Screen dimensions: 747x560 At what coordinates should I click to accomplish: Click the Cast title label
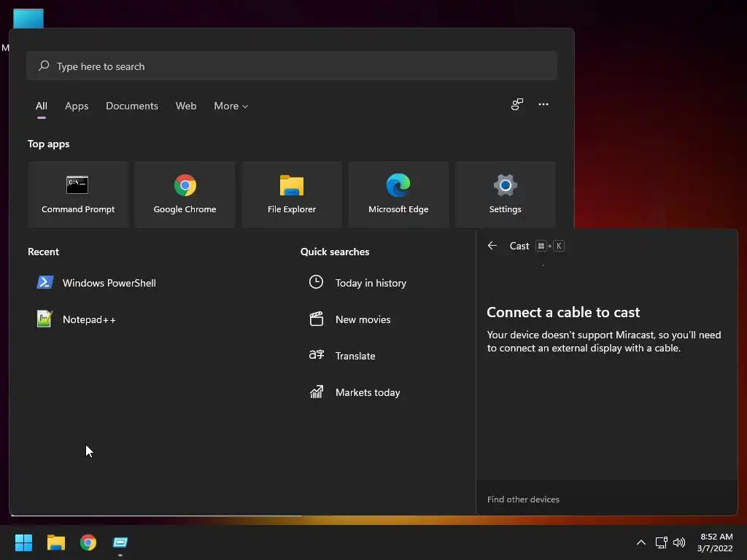[519, 246]
